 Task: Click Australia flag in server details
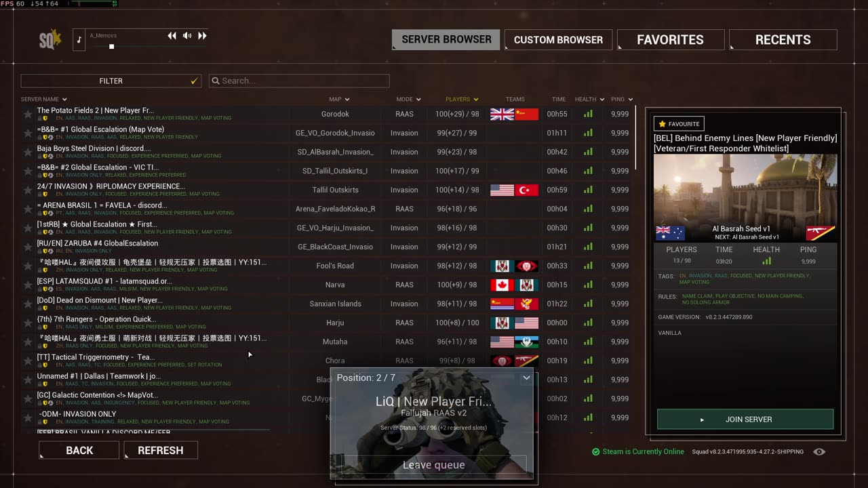point(670,233)
